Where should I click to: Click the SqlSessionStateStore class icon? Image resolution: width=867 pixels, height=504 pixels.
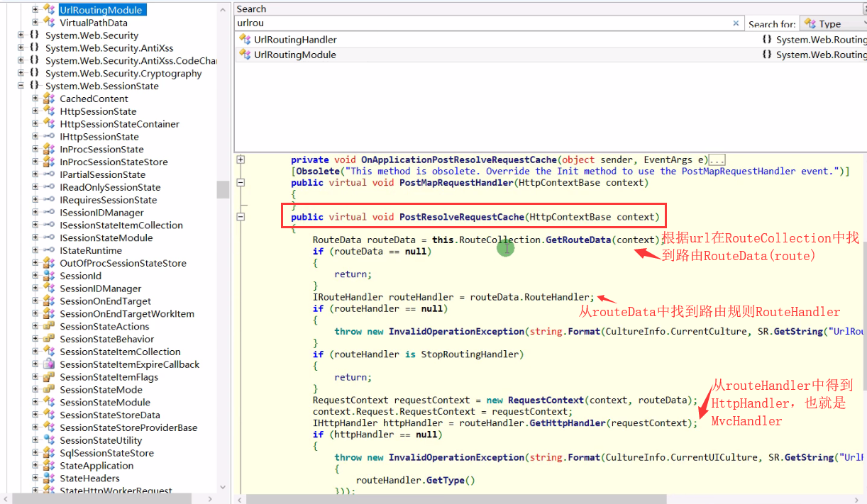48,453
